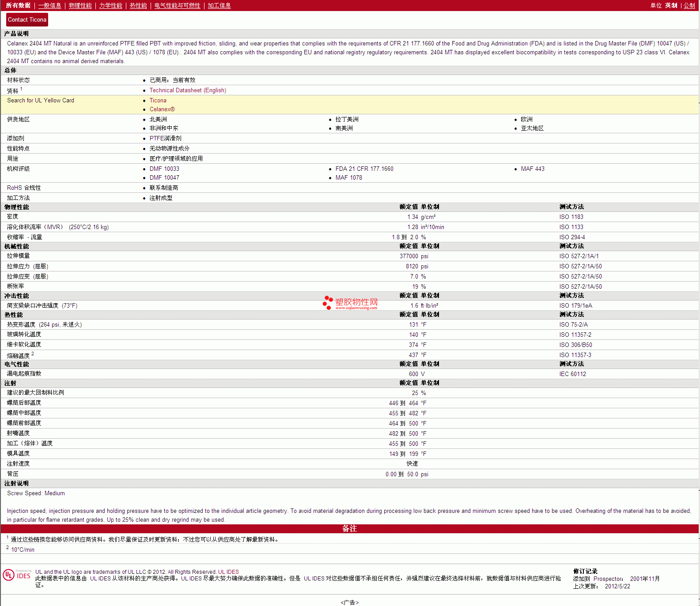Select the FDA 21 CFR 177.1660 entry
Screen dimensions: 700x606
[x=364, y=169]
